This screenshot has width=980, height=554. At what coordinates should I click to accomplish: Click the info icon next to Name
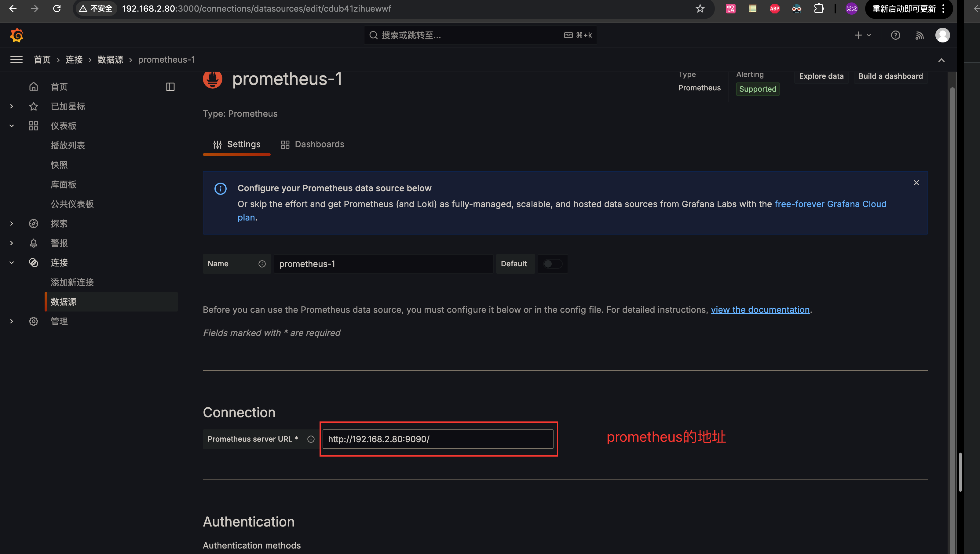click(262, 264)
